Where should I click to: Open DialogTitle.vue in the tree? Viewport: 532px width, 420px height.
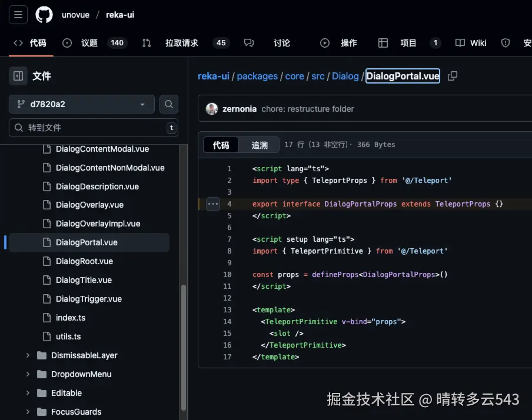(x=84, y=280)
